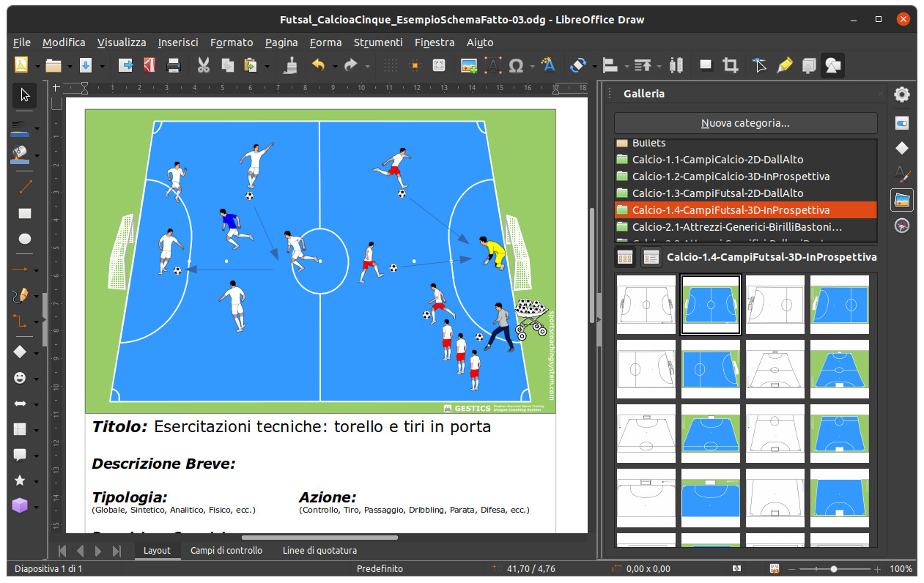Click the 100% zoom level text
The width and height of the screenshot is (924, 583).
point(901,569)
